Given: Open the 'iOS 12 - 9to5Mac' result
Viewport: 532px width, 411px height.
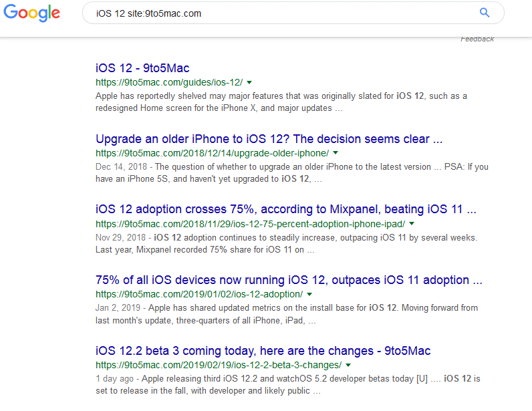Looking at the screenshot, I should click(x=142, y=68).
